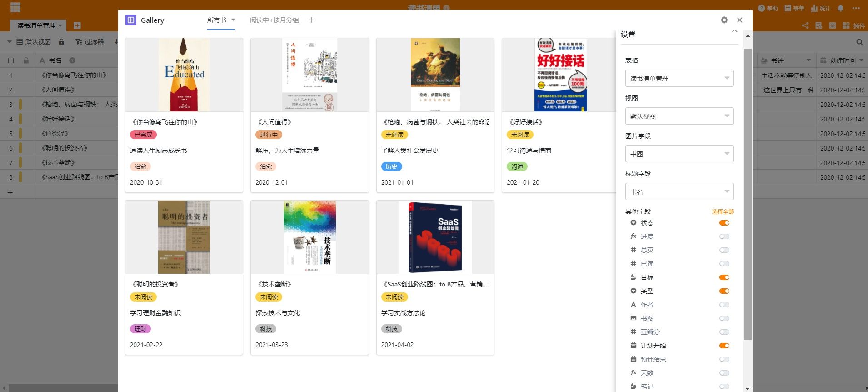Enable the 总页 field toggle
Viewport: 868px width, 392px height.
[x=724, y=250]
